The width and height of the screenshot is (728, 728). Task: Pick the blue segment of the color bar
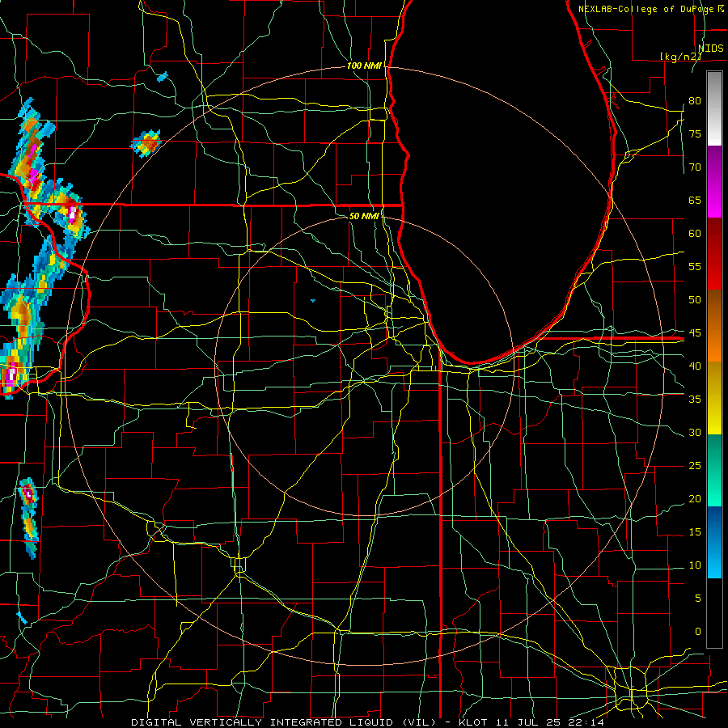714,542
